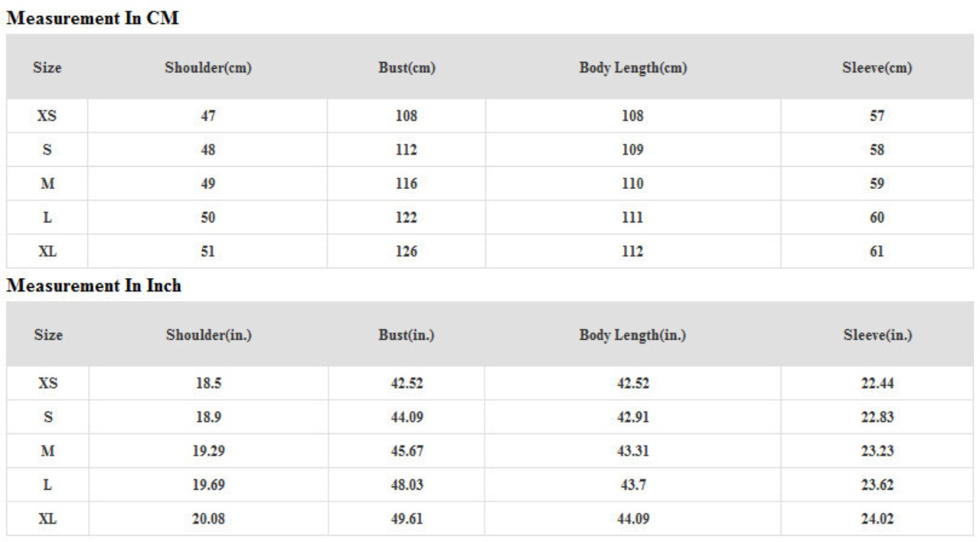Click size M in the CM table

pyautogui.click(x=47, y=184)
